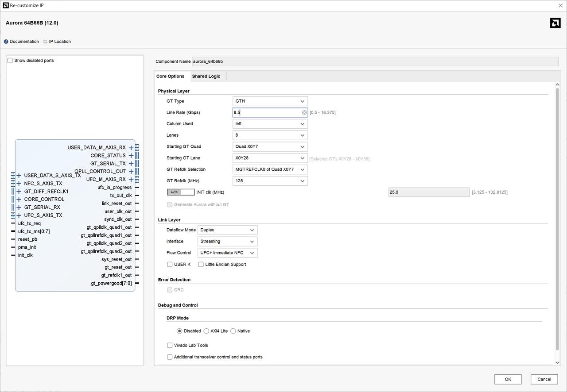Click the Vivado app icon in title bar

(6, 5)
